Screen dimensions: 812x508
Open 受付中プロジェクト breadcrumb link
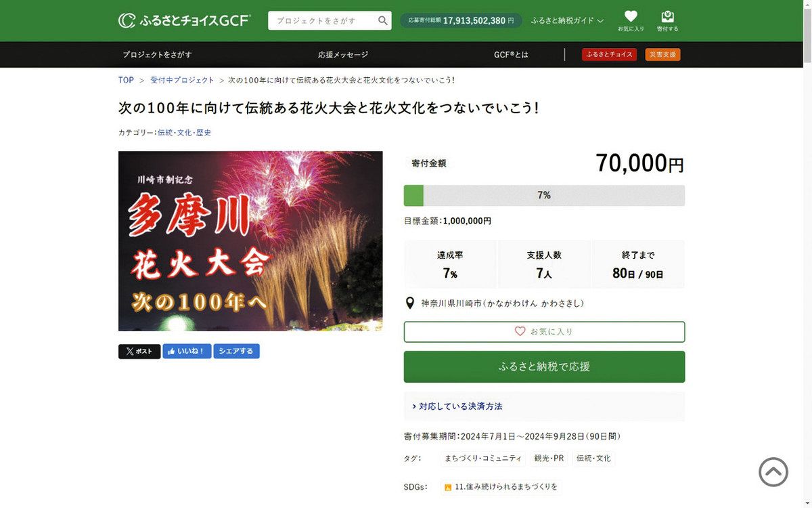[182, 80]
